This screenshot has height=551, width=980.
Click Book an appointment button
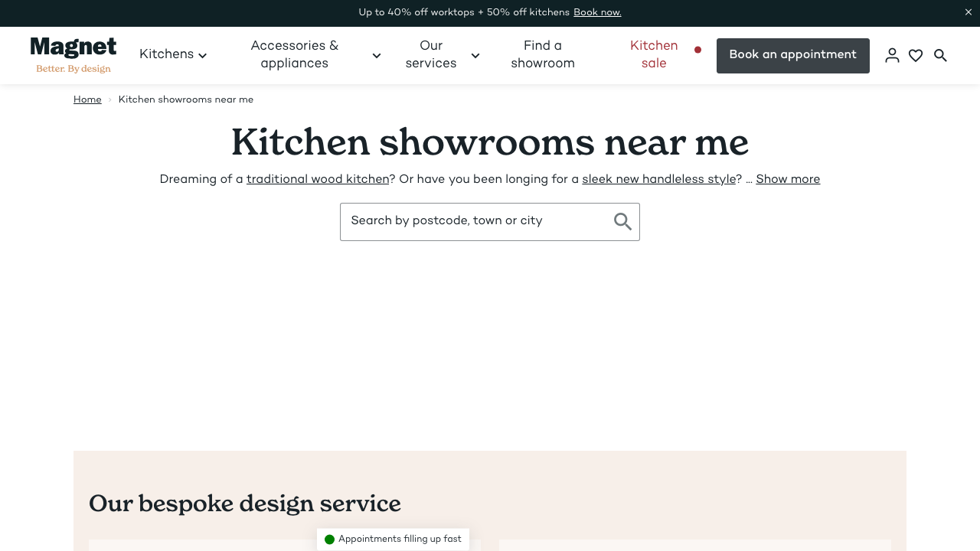coord(792,55)
